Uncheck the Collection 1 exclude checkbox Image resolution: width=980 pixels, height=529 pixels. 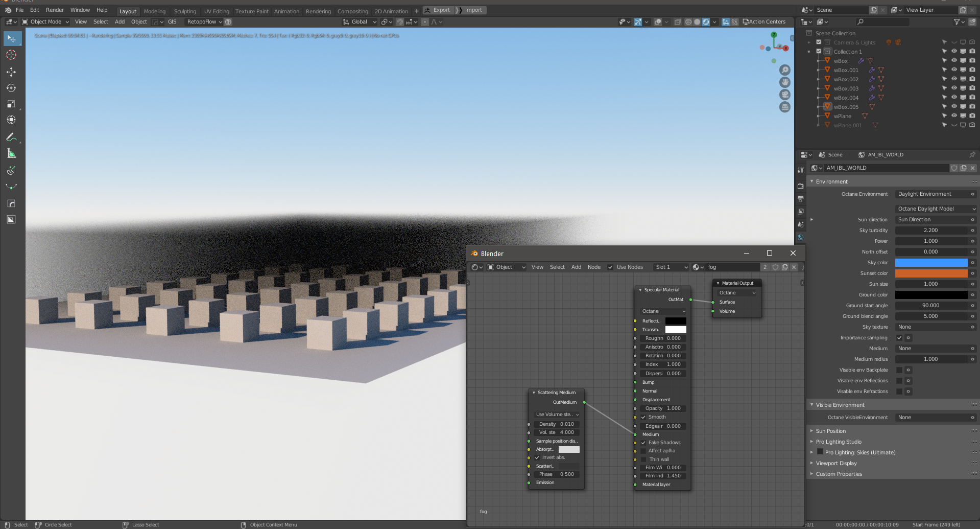pyautogui.click(x=819, y=52)
